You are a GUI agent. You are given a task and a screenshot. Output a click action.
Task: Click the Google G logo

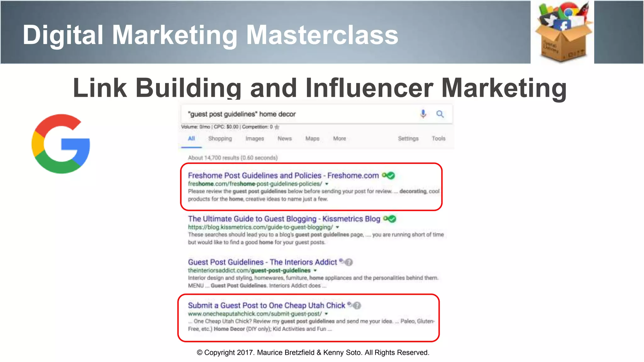coord(61,144)
